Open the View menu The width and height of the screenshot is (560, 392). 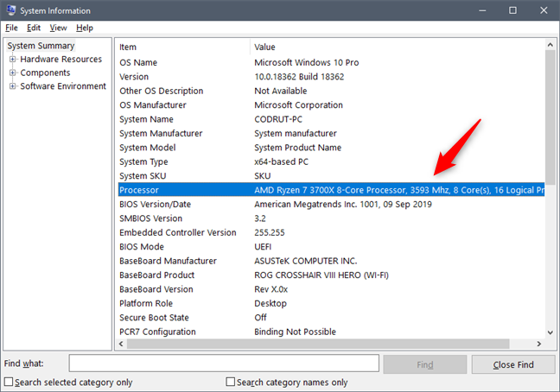click(x=58, y=28)
